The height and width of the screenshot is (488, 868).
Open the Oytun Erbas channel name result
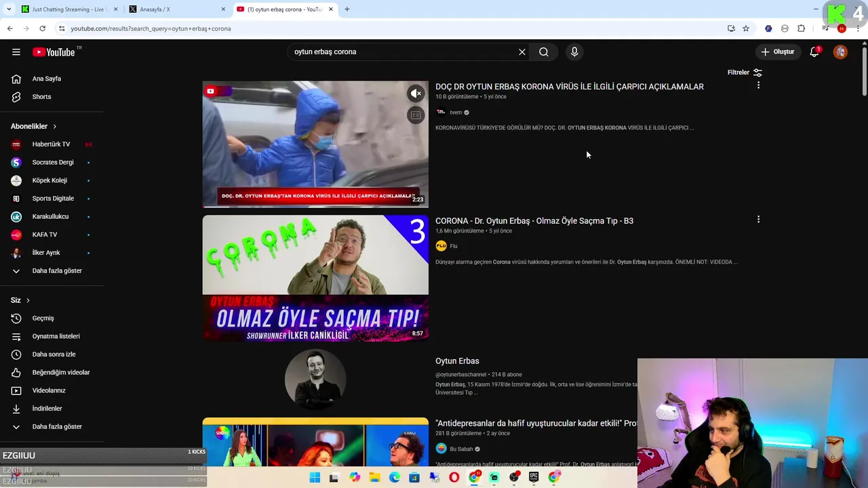pos(457,361)
